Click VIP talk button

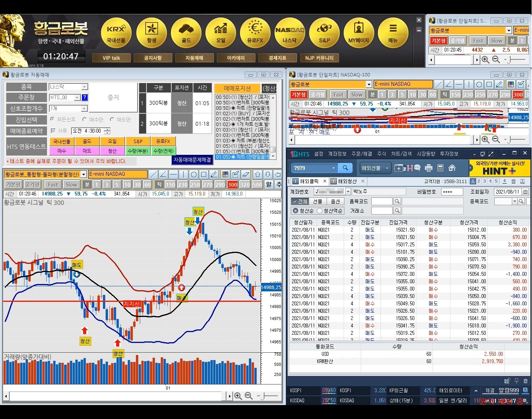111,58
